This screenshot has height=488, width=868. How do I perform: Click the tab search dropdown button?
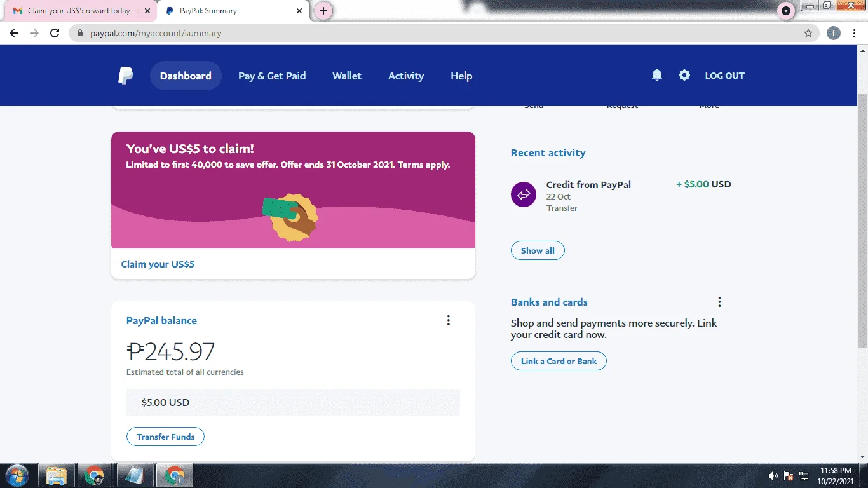pyautogui.click(x=786, y=11)
